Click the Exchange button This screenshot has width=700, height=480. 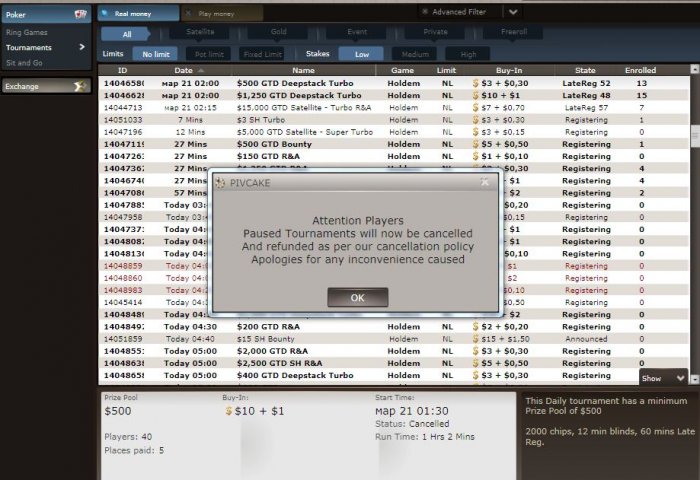click(46, 86)
